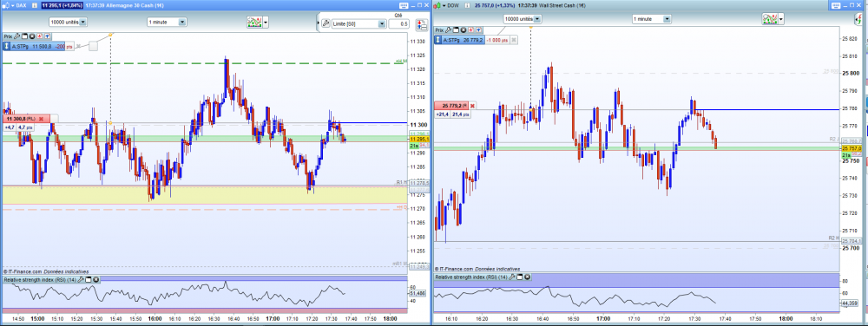Click DAX price 11 295,1 (+1,84%)
The image size is (868, 326).
click(62, 5)
